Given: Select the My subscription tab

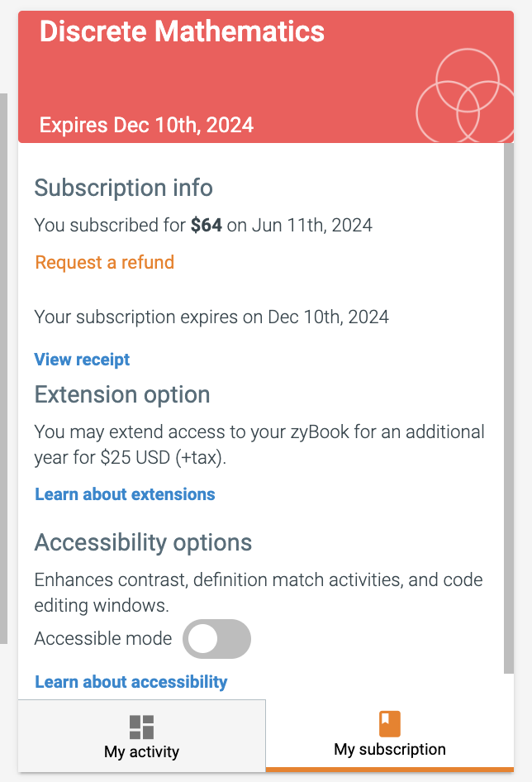Looking at the screenshot, I should (390, 736).
